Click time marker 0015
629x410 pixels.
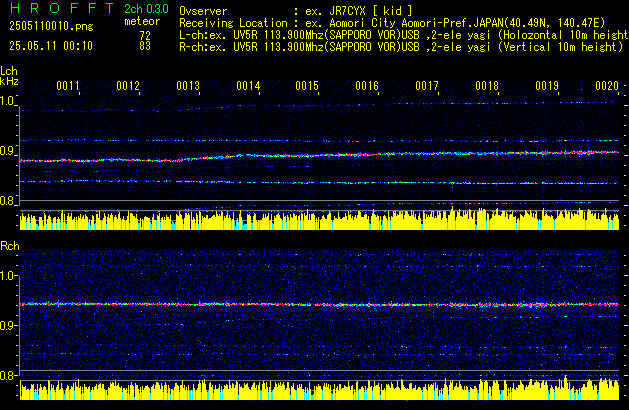[x=307, y=86]
